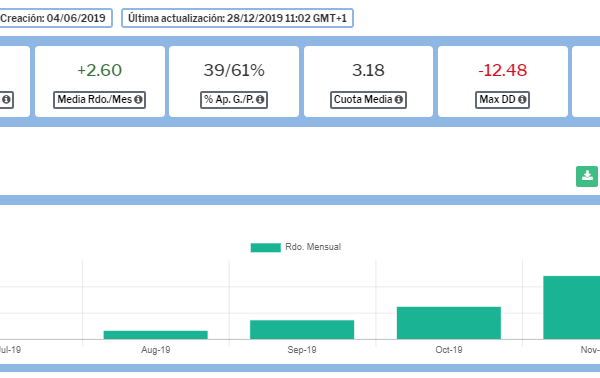Click the Nov-19 bar in chart
The image size is (600, 378).
tap(572, 308)
